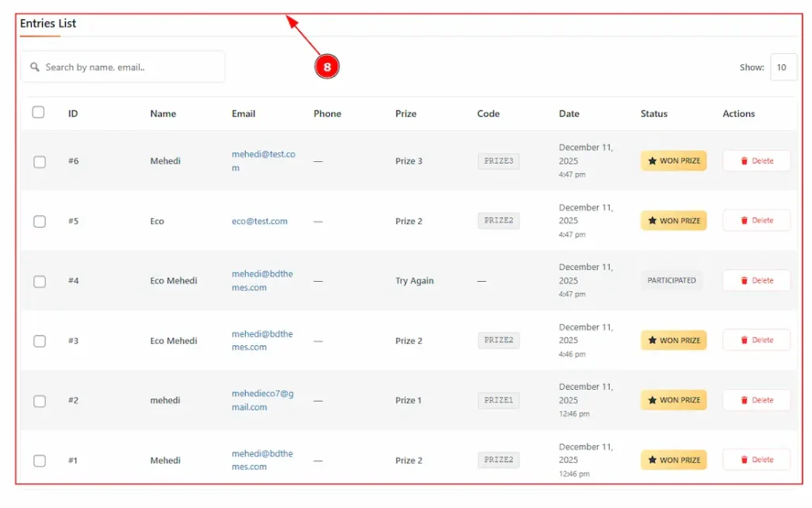
Task: Select the checkbox for entry #6
Action: coord(40,162)
